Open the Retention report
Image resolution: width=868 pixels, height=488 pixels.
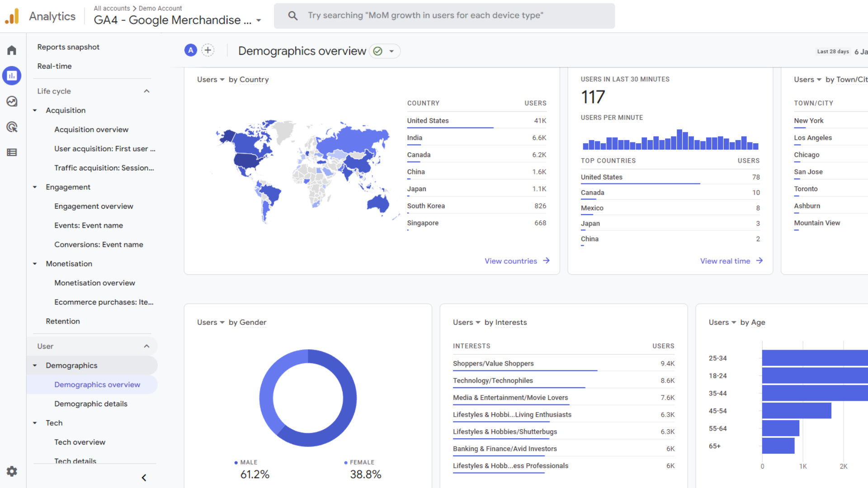pyautogui.click(x=63, y=321)
